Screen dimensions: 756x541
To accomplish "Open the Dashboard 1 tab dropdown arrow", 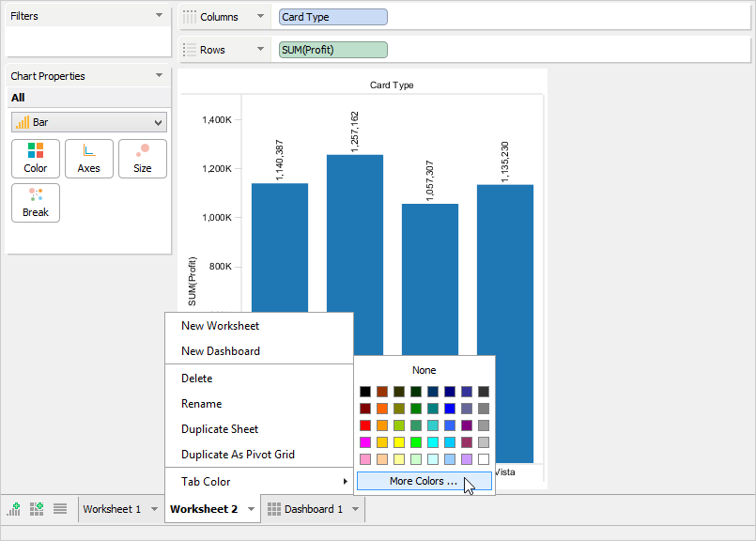I will 355,509.
